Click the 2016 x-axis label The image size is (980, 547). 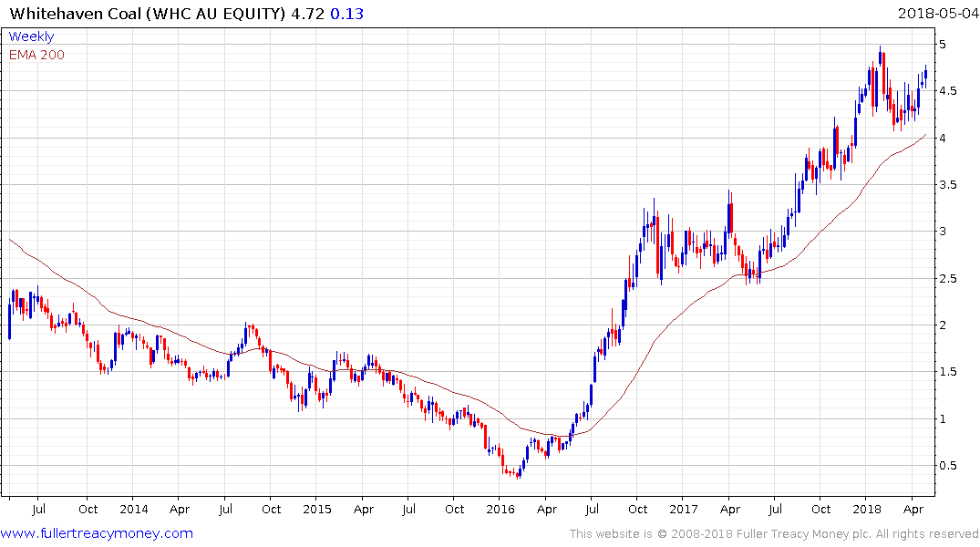pos(500,510)
